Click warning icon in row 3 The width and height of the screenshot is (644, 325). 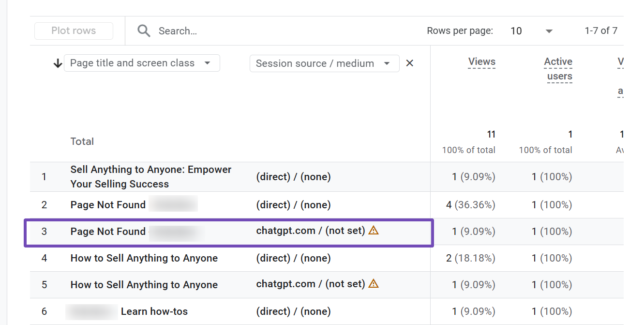[x=374, y=231]
